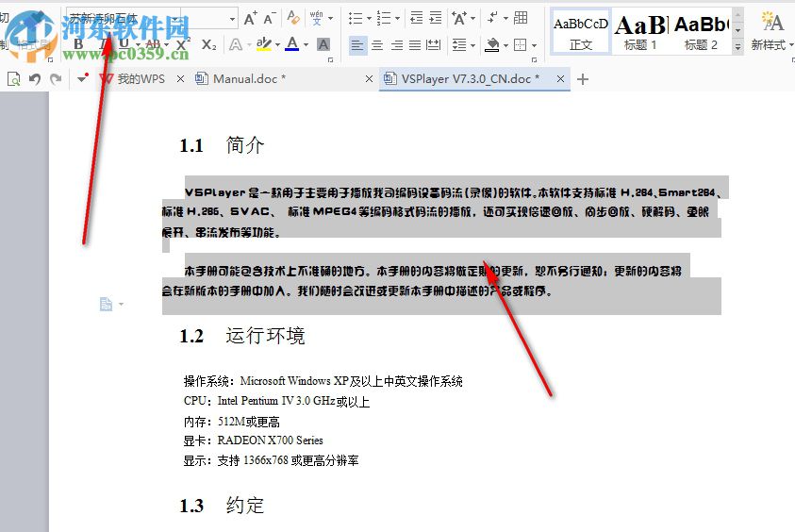Viewport: 795px width, 532px height.
Task: Decrease font size with A- icon
Action: (x=269, y=18)
